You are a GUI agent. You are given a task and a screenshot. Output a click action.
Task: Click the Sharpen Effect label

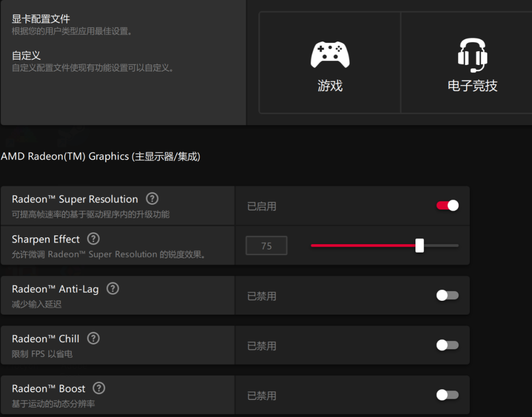coord(46,239)
